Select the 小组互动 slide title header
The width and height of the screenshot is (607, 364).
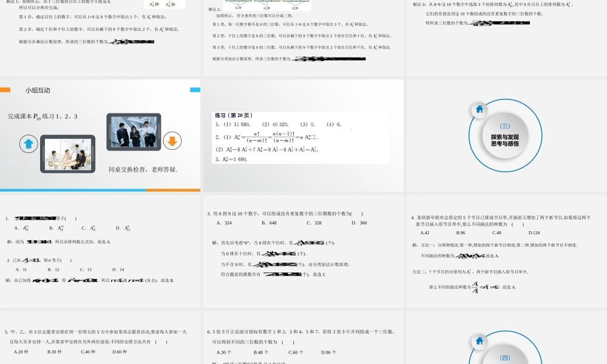[x=38, y=90]
